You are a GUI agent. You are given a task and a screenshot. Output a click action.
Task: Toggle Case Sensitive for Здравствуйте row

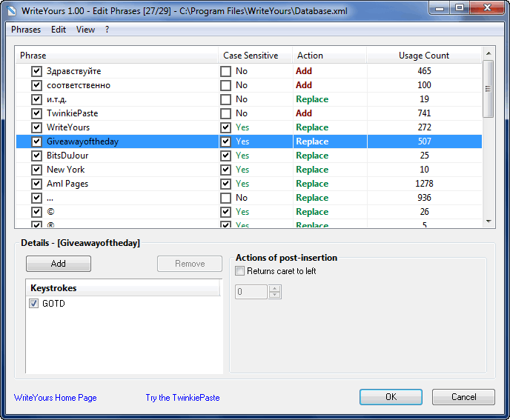coord(225,71)
